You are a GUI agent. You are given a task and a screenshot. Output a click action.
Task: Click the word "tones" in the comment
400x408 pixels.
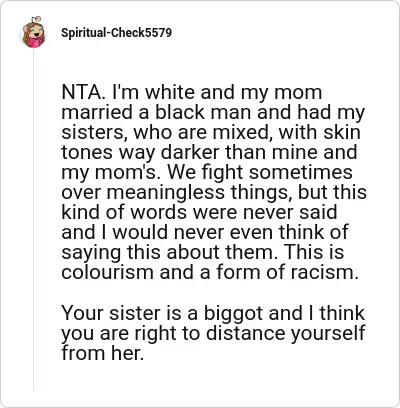[x=87, y=152]
